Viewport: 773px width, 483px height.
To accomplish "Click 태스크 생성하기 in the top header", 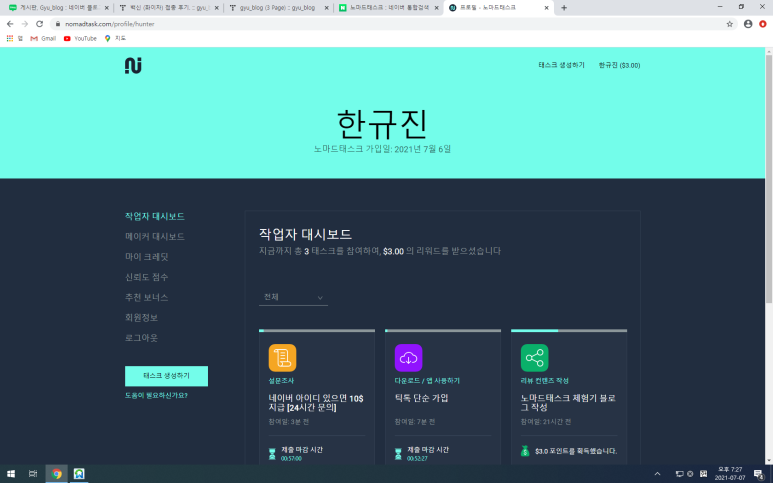I will (562, 65).
